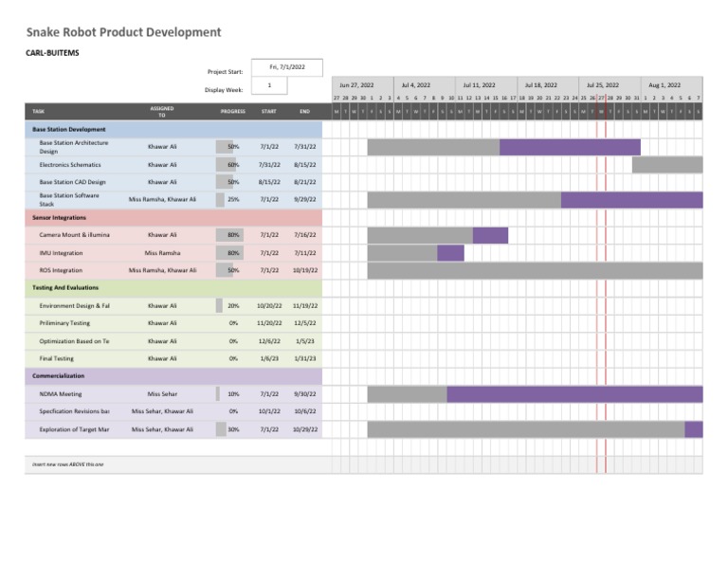
Task: Click the Camera Mount progress bar cell
Action: tap(230, 235)
